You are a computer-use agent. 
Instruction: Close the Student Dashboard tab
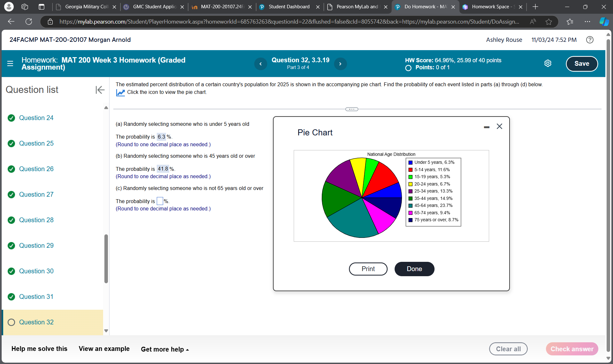click(318, 7)
